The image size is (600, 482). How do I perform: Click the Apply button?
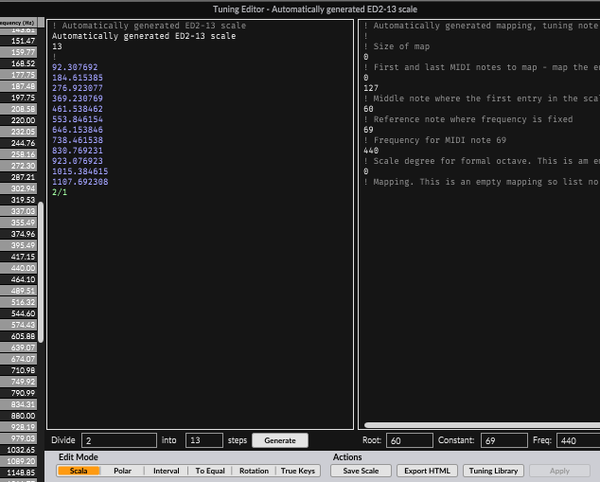point(559,471)
